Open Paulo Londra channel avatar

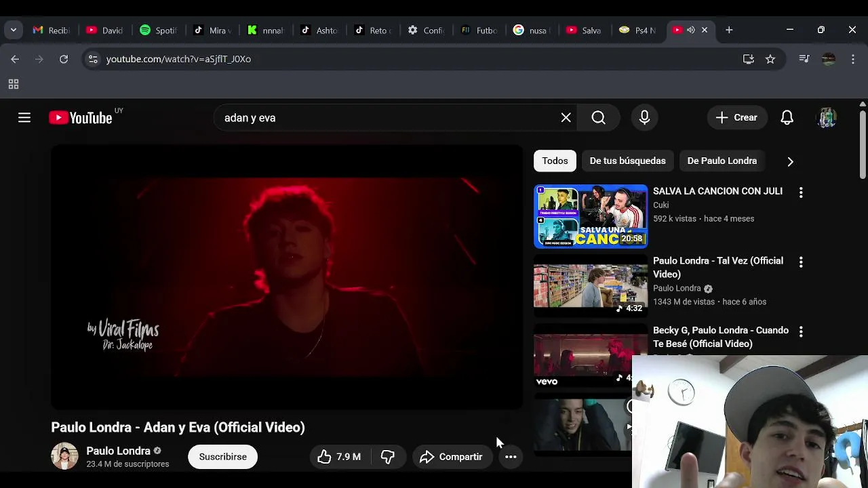(64, 456)
